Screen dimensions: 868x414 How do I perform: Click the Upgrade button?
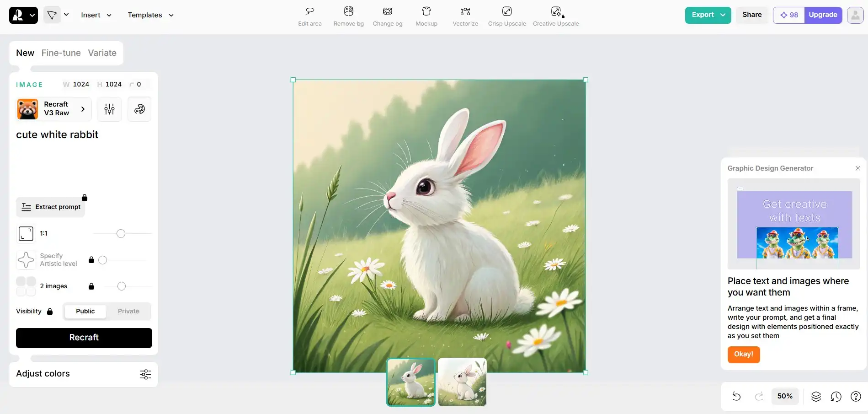coord(823,15)
